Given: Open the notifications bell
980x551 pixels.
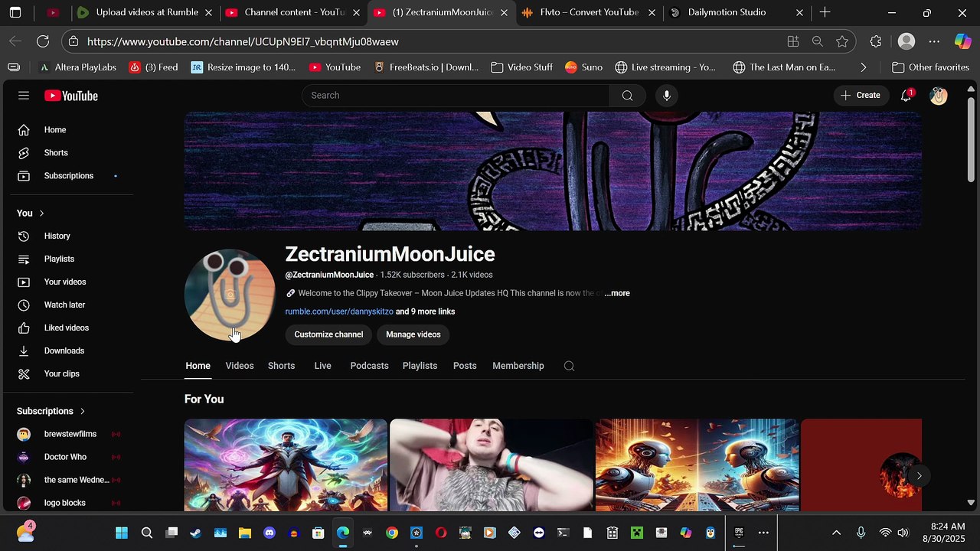Looking at the screenshot, I should coord(906,96).
